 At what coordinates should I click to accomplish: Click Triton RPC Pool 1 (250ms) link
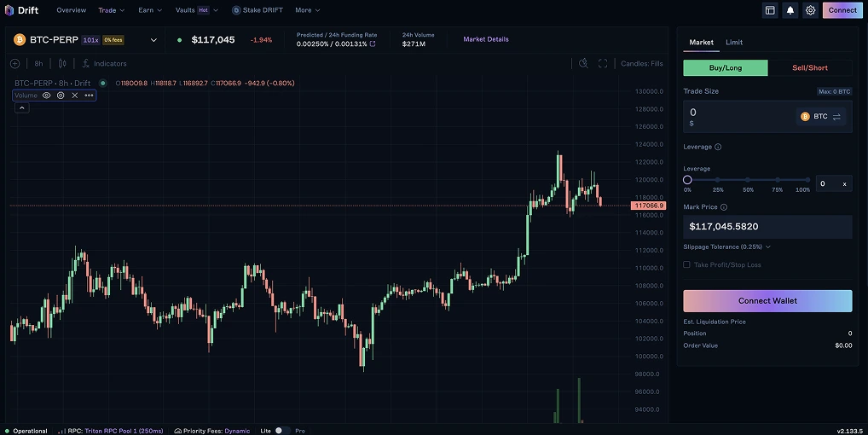click(x=124, y=431)
